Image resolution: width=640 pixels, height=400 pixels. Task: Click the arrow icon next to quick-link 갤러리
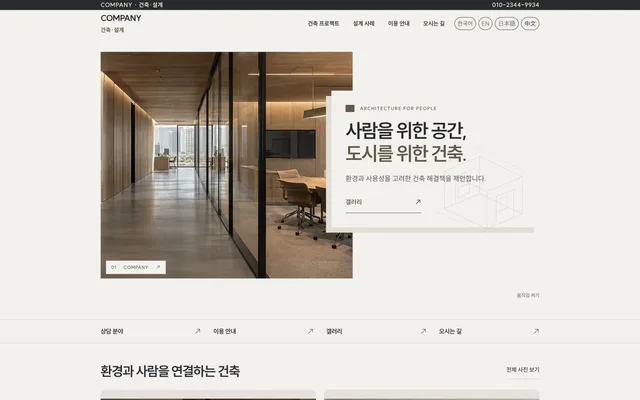point(423,331)
